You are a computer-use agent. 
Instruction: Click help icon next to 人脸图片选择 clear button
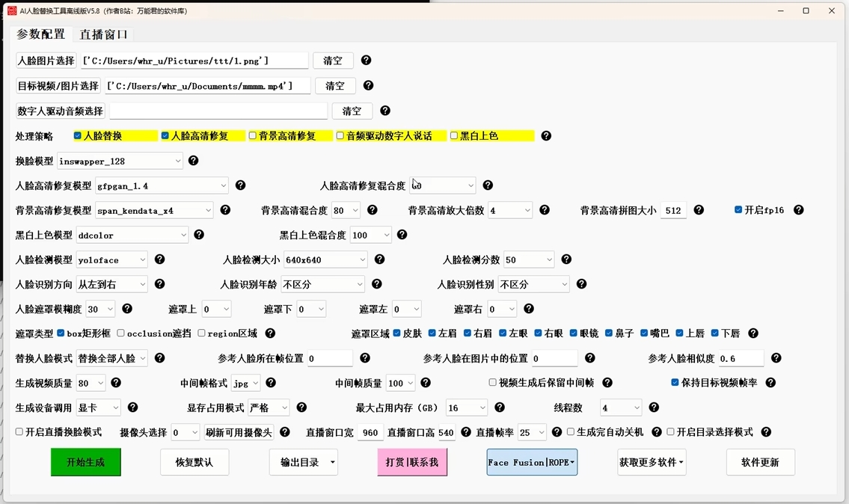point(366,61)
